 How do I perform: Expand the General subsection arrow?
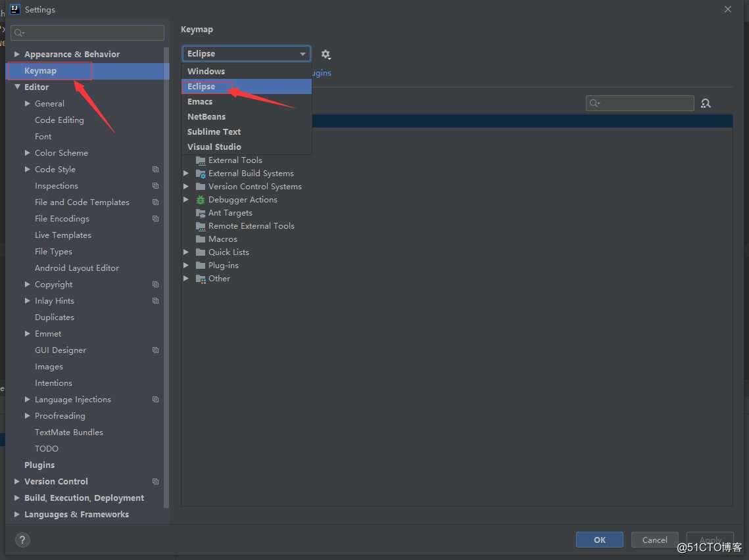(x=27, y=104)
